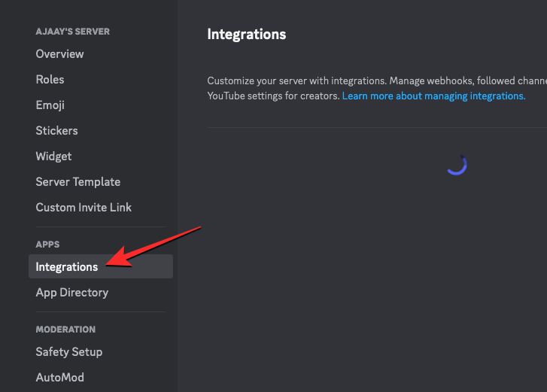
Task: Select Emoji in the sidebar
Action: [50, 105]
